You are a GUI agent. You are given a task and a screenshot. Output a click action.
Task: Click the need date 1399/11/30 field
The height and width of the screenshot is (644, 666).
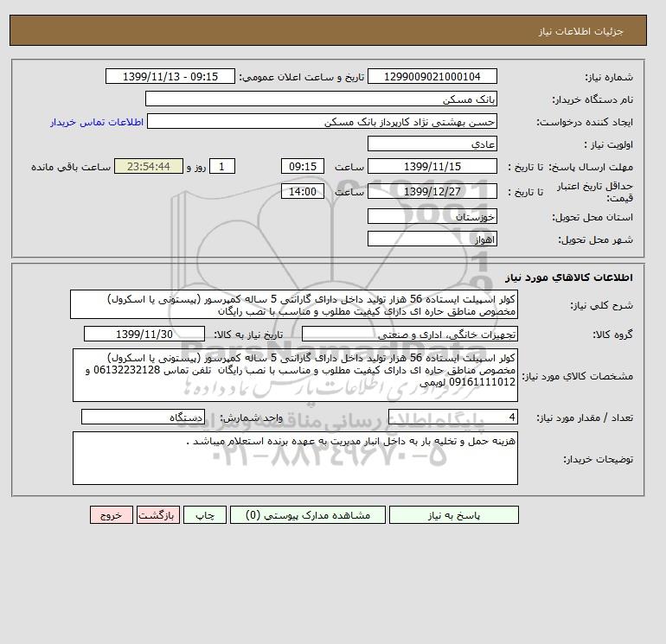click(144, 334)
